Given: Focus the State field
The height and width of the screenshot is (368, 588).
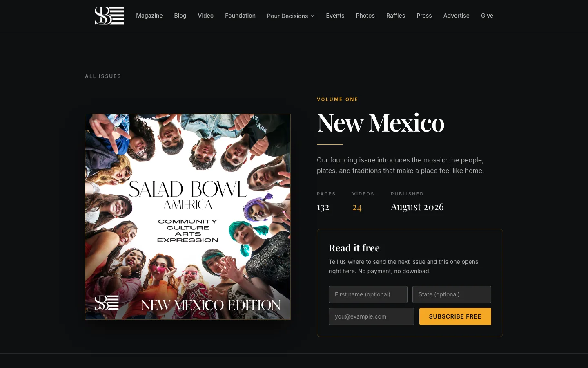Looking at the screenshot, I should (x=452, y=294).
